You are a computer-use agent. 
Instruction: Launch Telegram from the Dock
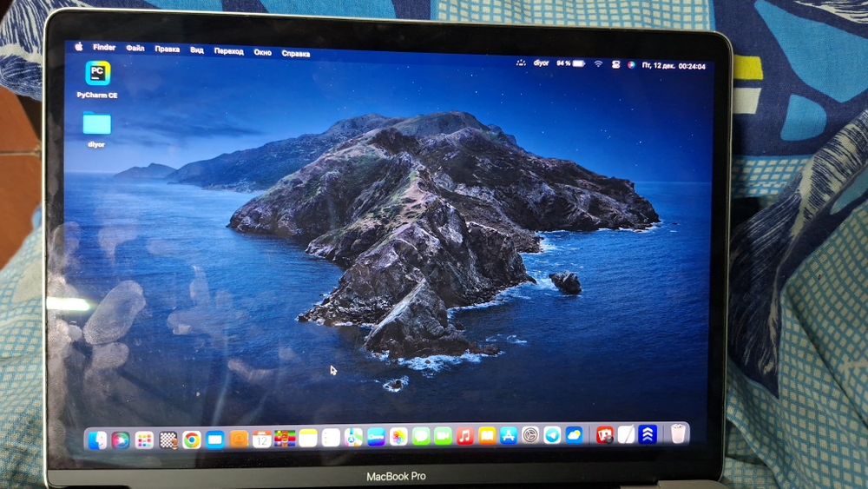552,435
